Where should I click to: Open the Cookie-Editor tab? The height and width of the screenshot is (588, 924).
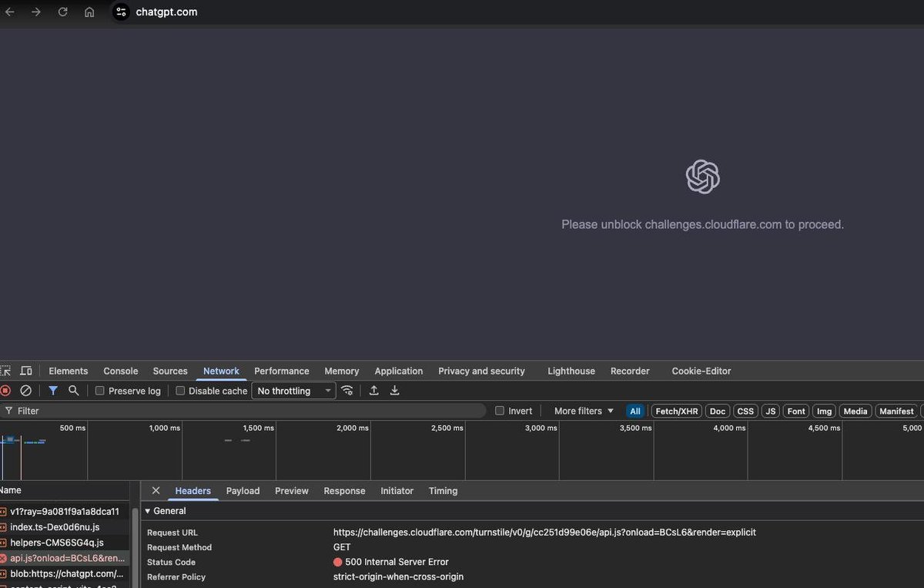pos(701,371)
